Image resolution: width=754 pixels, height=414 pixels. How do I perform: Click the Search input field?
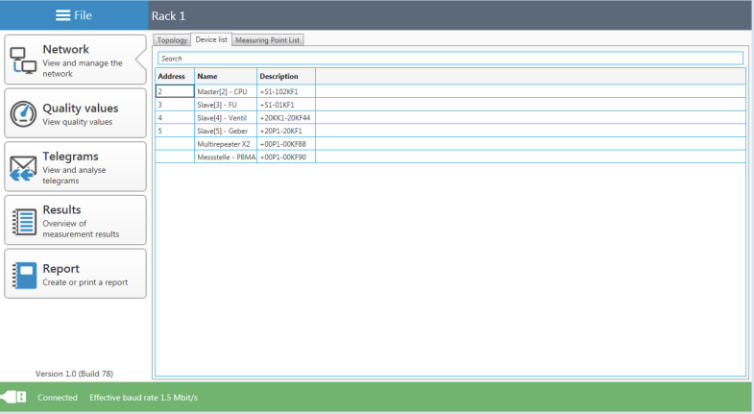click(450, 58)
